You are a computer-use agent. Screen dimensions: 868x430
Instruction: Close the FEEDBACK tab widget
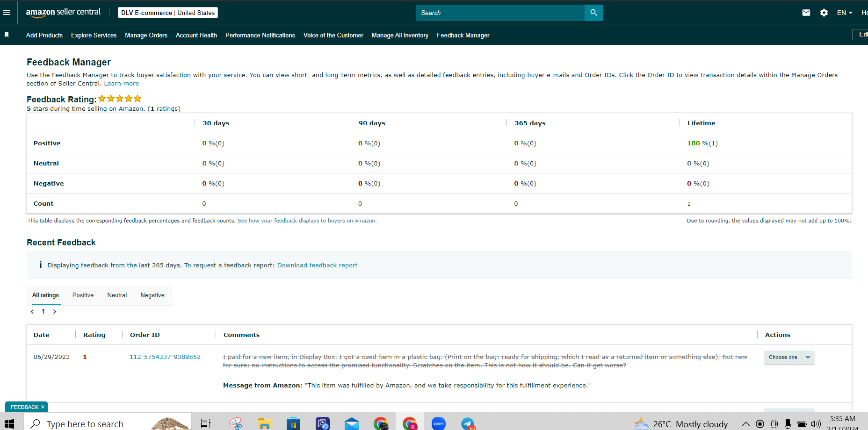[x=43, y=407]
